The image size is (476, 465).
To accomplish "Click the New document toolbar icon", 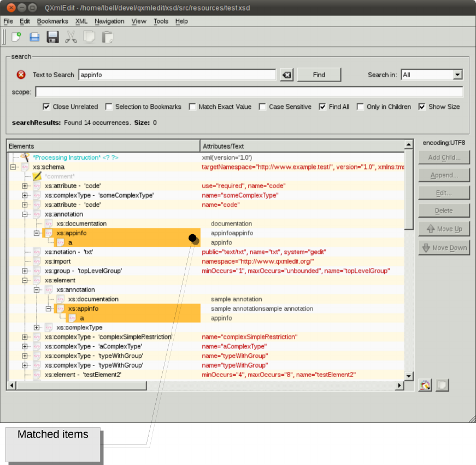I will click(16, 37).
